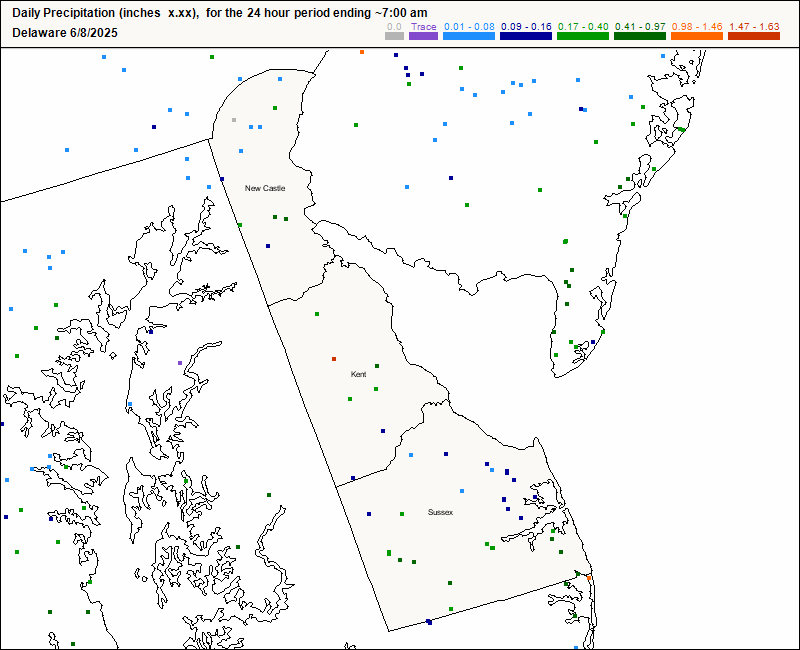The image size is (800, 650).
Task: Click the New Castle county label
Action: (265, 188)
